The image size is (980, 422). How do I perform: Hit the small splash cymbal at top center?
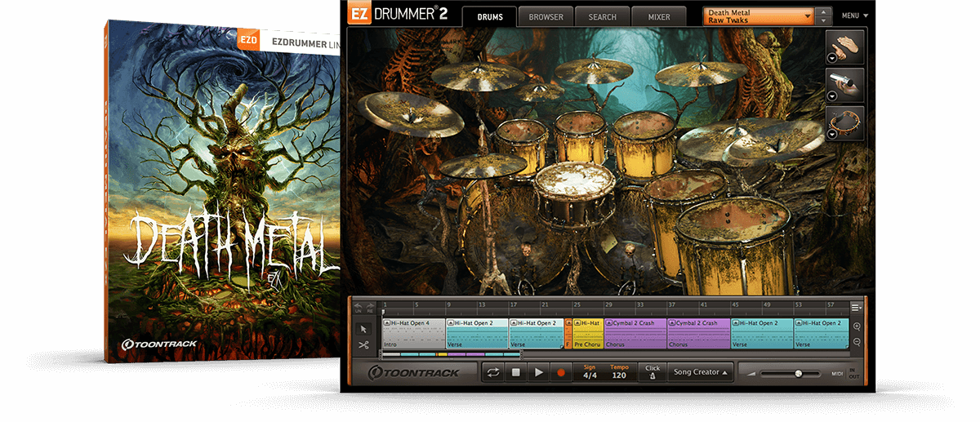point(540,93)
